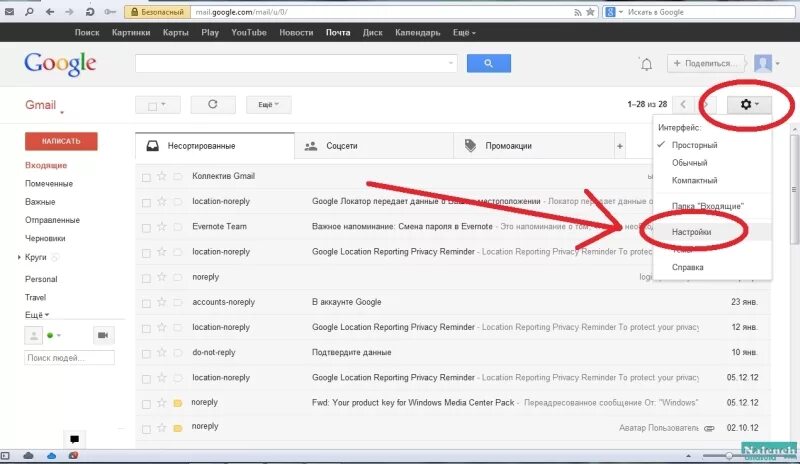800x464 pixels.
Task: Open the Ещё actions dropdown in toolbar
Action: pyautogui.click(x=268, y=105)
